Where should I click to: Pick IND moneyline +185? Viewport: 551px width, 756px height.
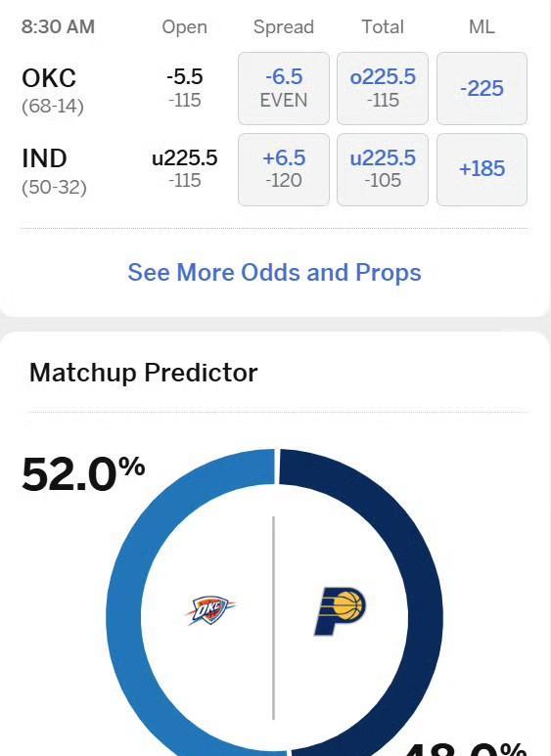tap(482, 169)
